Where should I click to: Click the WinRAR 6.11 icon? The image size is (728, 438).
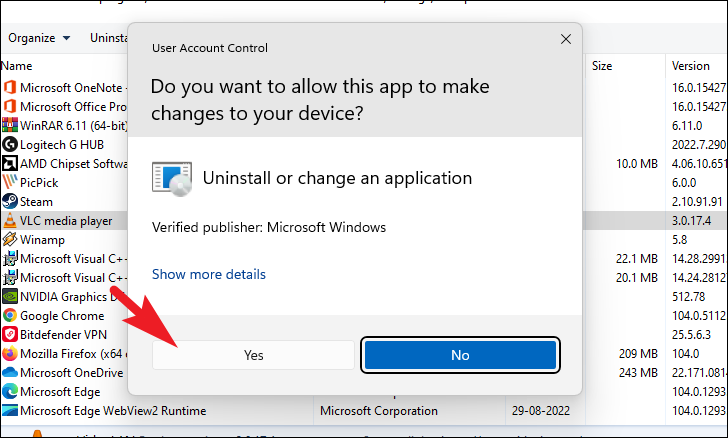click(10, 125)
